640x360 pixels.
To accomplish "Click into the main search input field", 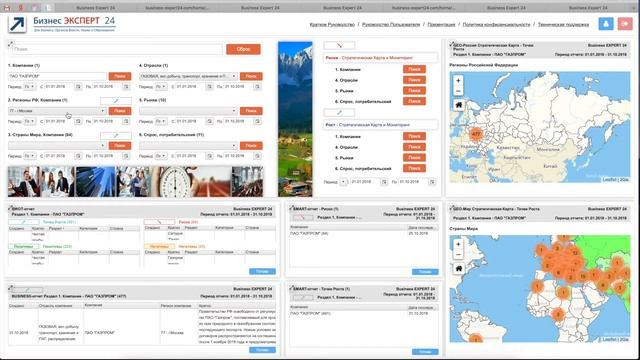I will (x=118, y=49).
